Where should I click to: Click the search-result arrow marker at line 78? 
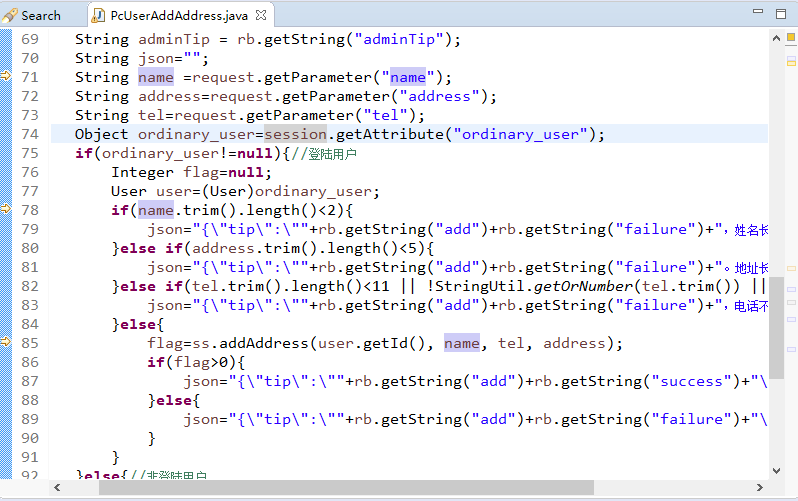[x=6, y=208]
